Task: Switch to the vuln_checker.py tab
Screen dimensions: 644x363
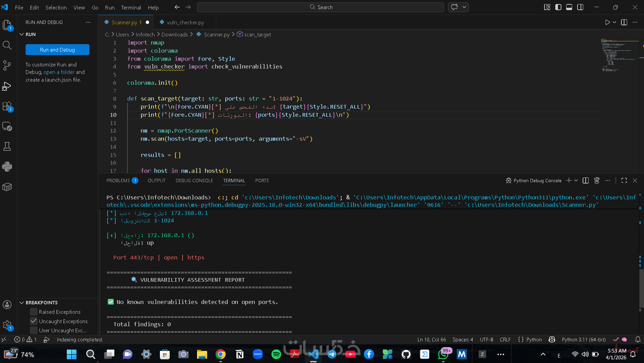Action: [x=185, y=22]
